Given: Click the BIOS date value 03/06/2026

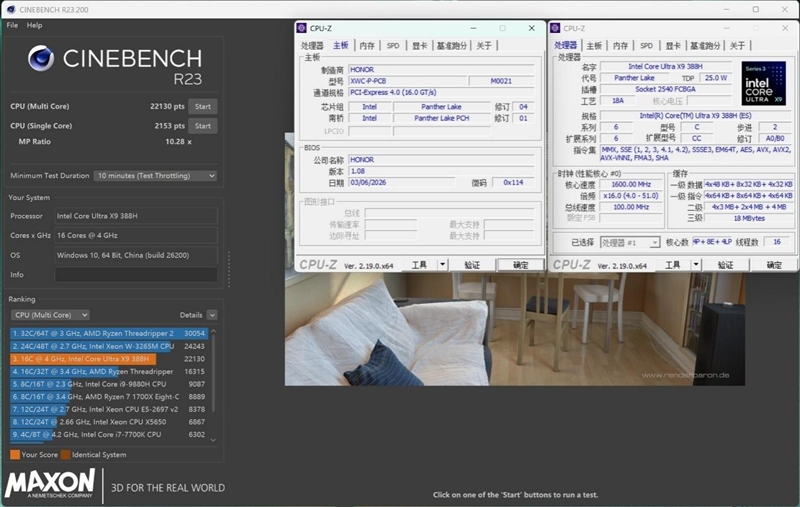Looking at the screenshot, I should point(401,183).
